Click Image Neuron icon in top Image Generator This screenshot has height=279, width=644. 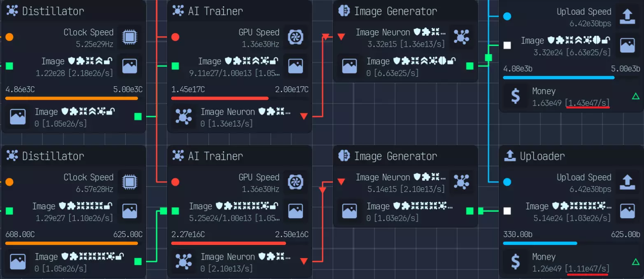461,37
